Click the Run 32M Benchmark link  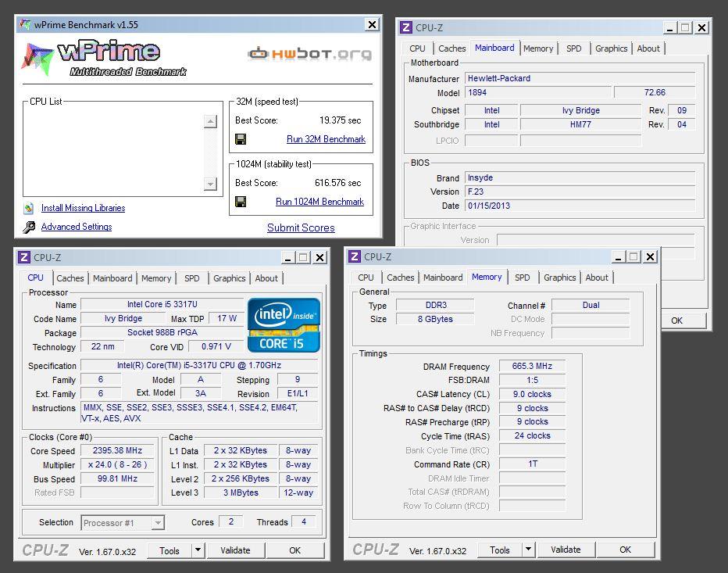coord(326,139)
